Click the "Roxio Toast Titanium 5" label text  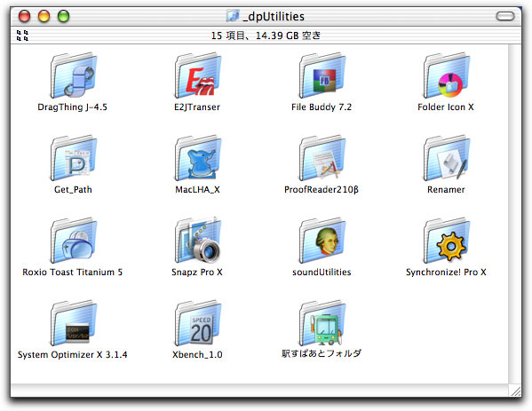pyautogui.click(x=72, y=272)
